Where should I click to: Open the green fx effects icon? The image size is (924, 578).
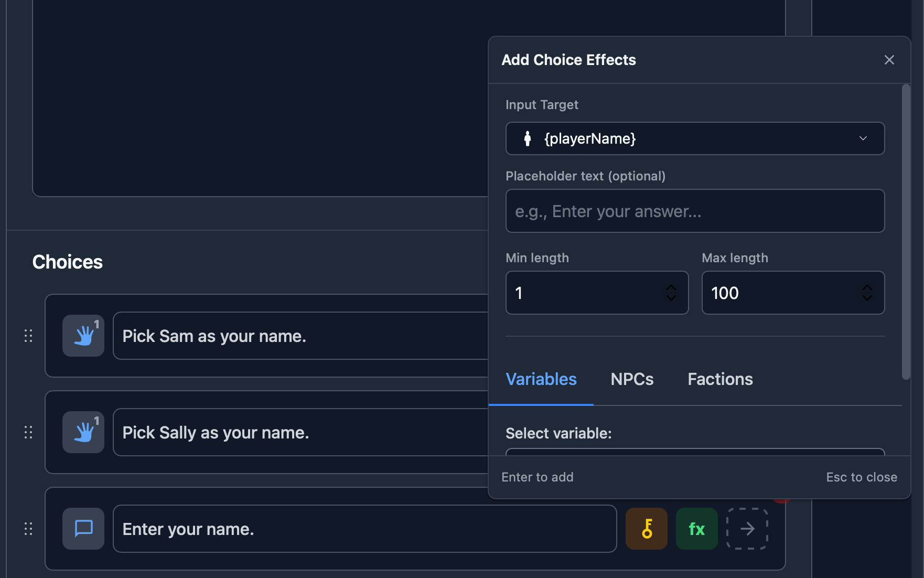point(696,529)
